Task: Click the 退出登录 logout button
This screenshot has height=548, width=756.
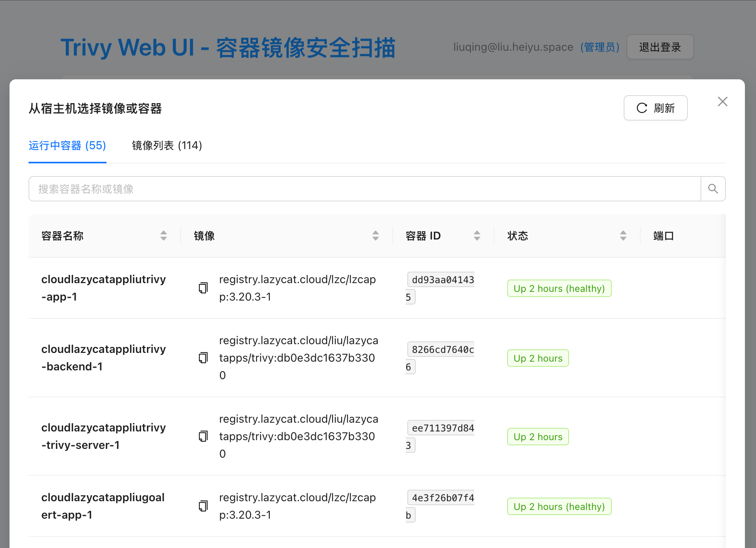Action: pos(660,47)
